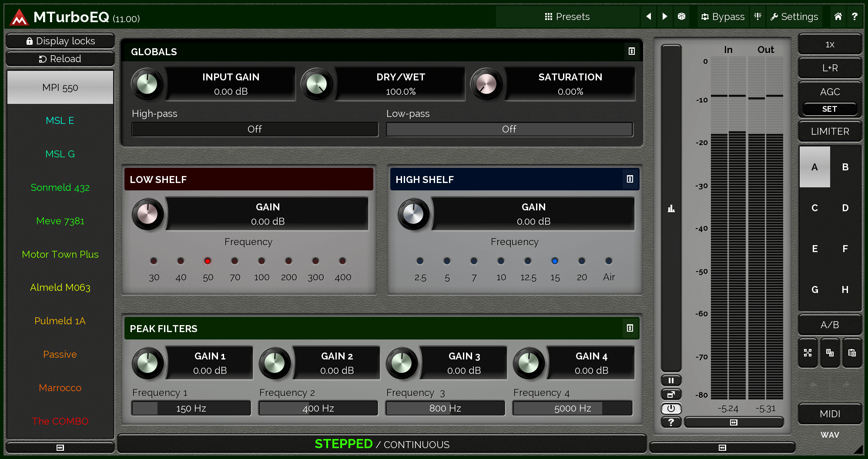Pop out the meter window
Screen dimensions: 868x459
[671, 395]
